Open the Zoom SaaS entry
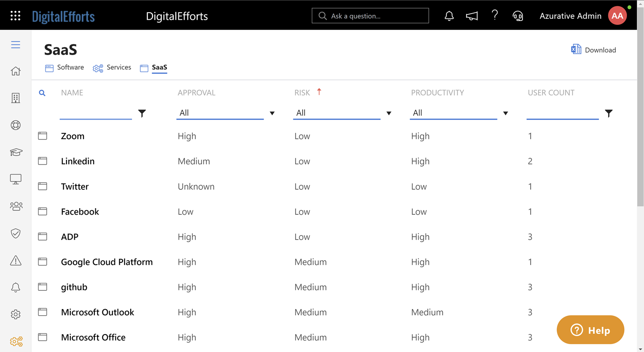 click(x=73, y=136)
